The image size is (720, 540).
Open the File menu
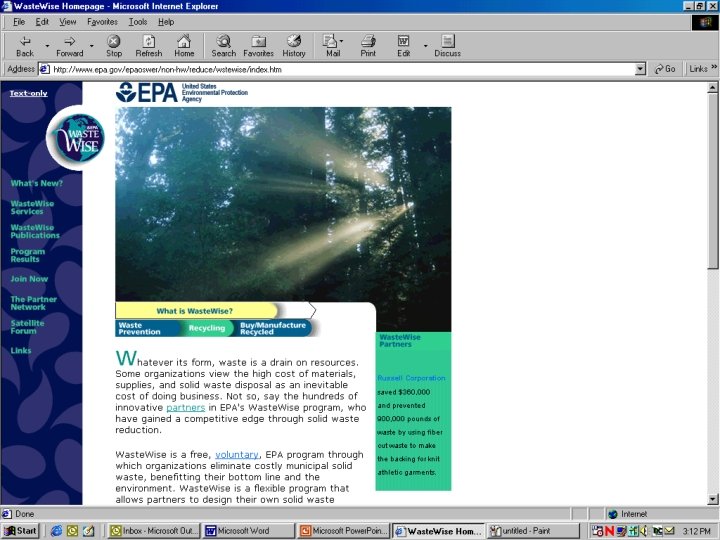tap(19, 22)
